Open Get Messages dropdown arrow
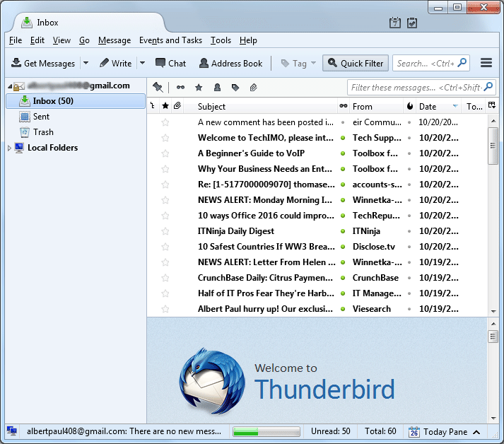Image resolution: width=504 pixels, height=444 pixels. click(86, 63)
